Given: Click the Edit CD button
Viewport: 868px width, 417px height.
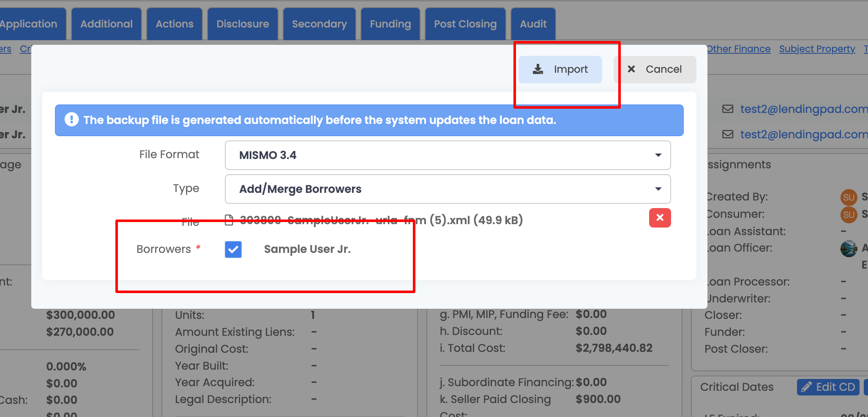Looking at the screenshot, I should [x=828, y=387].
